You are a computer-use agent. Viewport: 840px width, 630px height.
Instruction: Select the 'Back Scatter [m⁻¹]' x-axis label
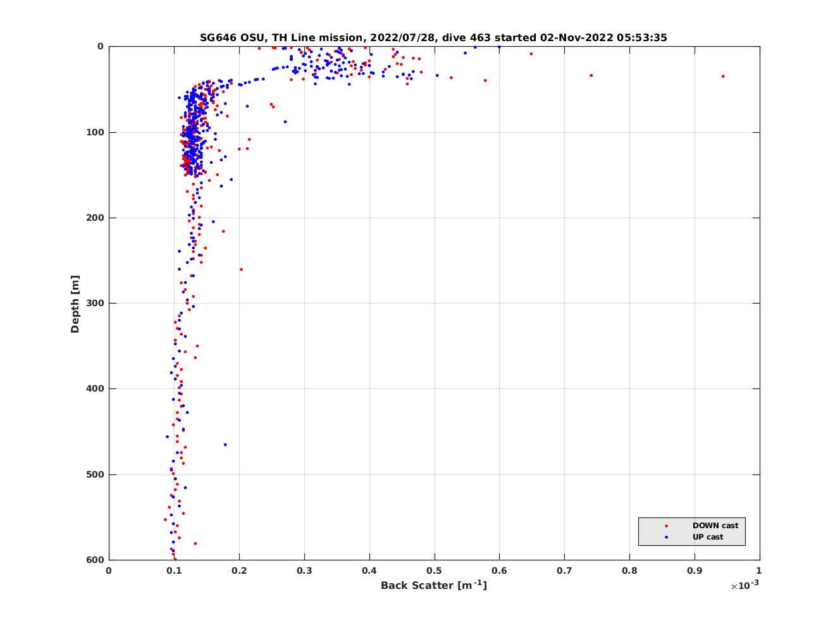click(434, 585)
